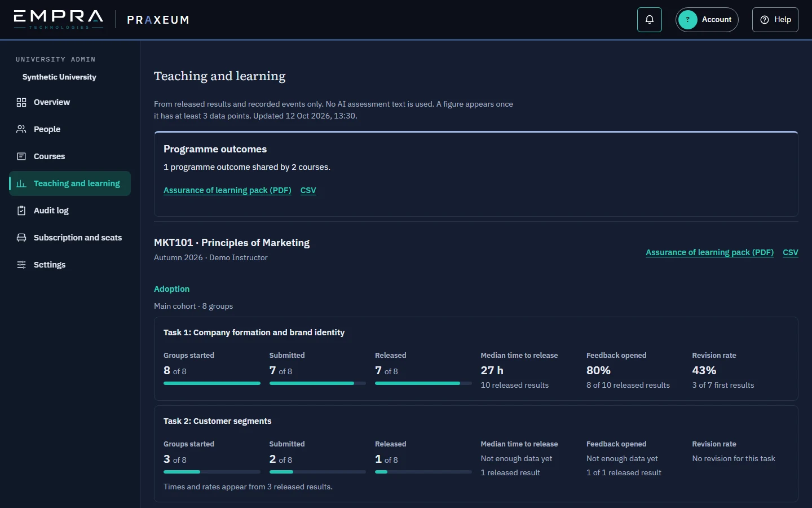
Task: Click Task 1 Groups started progress bar
Action: point(212,383)
